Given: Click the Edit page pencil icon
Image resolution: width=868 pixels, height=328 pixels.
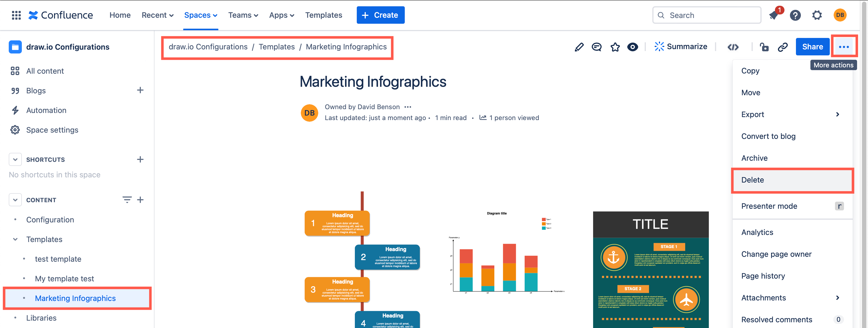Looking at the screenshot, I should pos(578,47).
